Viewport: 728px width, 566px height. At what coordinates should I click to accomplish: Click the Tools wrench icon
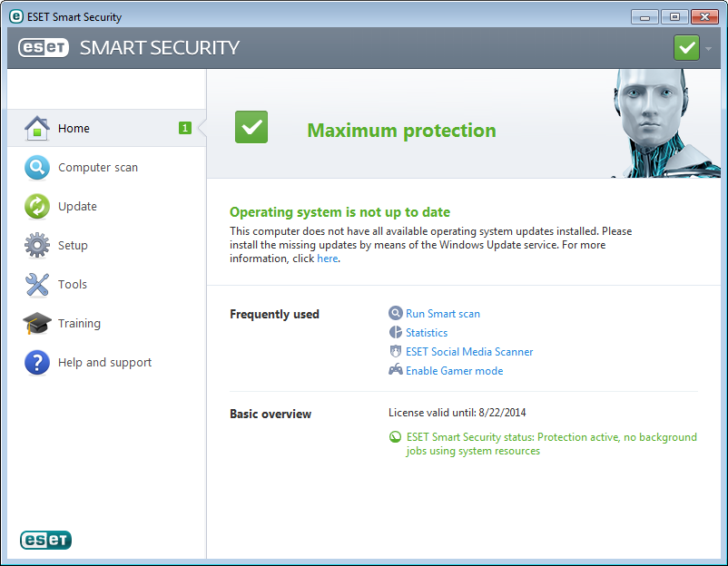pos(36,285)
